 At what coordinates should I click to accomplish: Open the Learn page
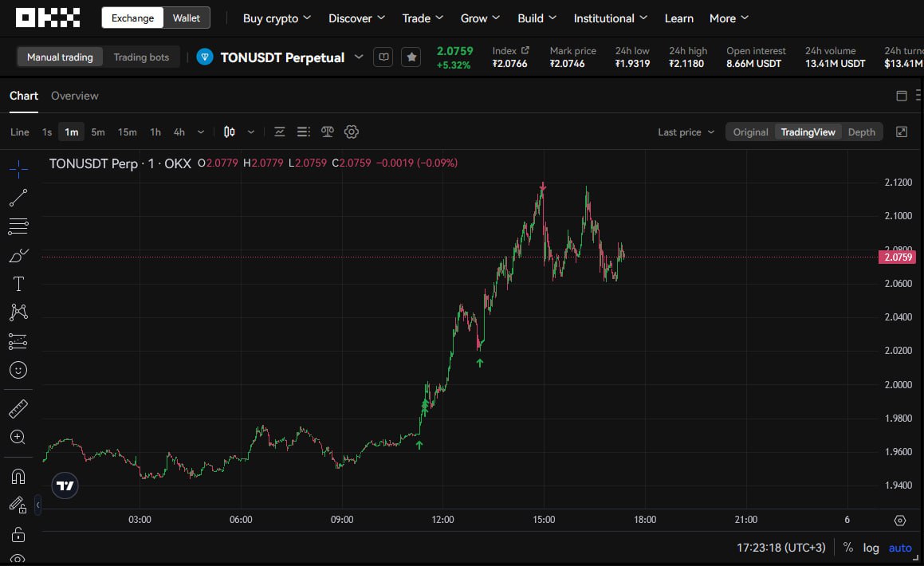click(679, 18)
